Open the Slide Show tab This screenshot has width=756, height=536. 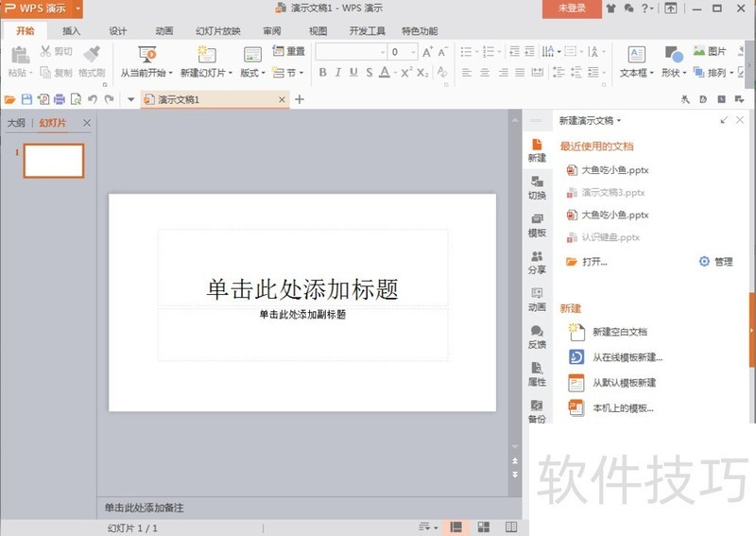[218, 31]
